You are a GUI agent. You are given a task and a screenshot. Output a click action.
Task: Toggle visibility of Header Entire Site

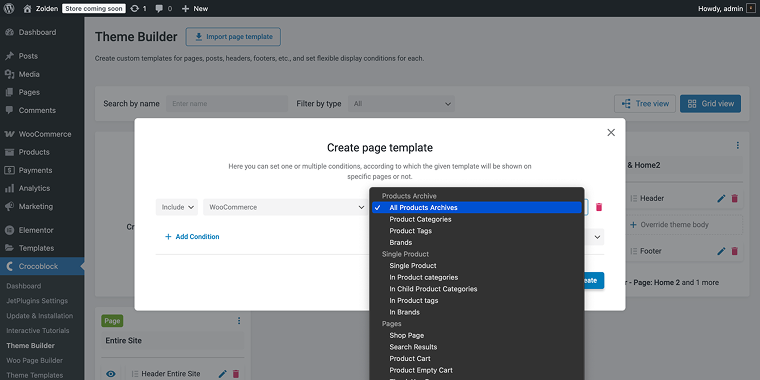click(111, 374)
